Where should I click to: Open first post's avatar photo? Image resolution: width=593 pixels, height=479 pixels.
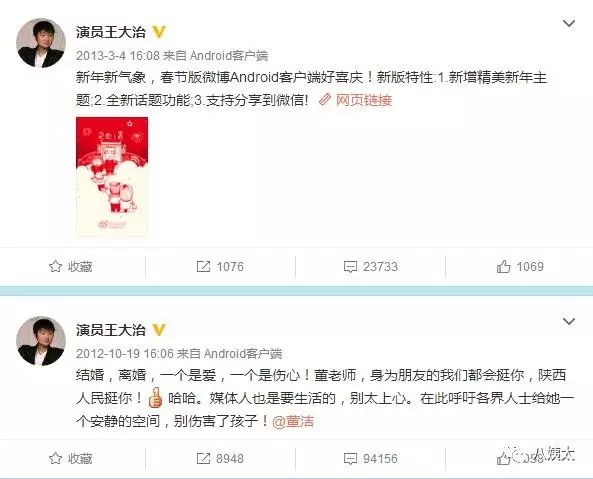coord(41,43)
